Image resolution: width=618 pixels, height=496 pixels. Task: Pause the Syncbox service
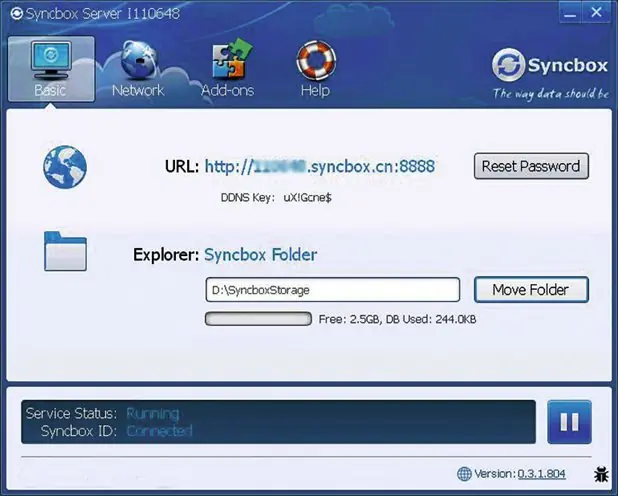[x=569, y=422]
